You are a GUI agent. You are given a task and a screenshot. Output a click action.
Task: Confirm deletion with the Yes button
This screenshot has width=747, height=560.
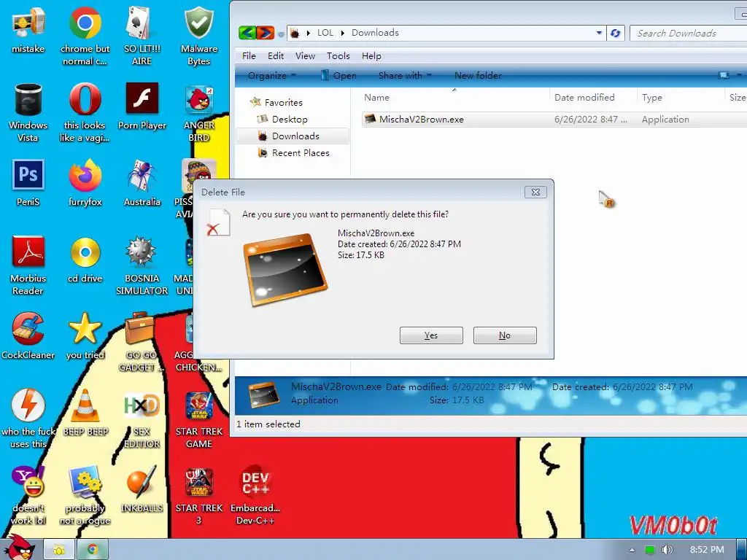431,335
